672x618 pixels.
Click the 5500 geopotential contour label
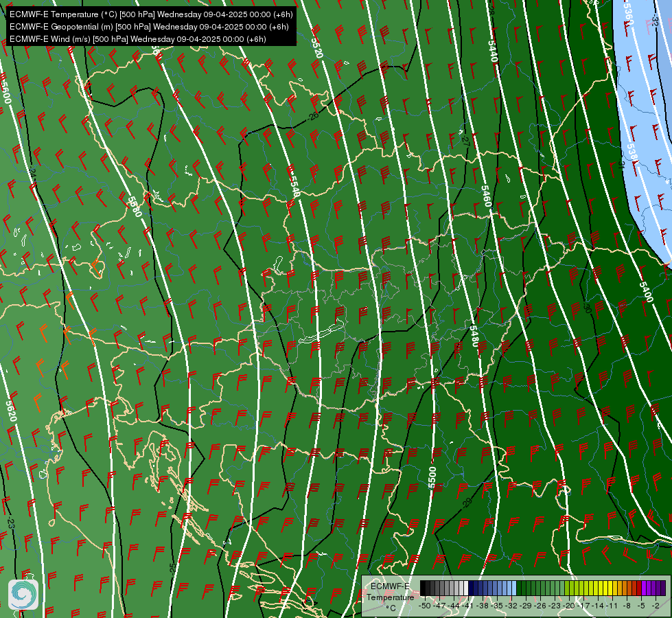point(432,478)
